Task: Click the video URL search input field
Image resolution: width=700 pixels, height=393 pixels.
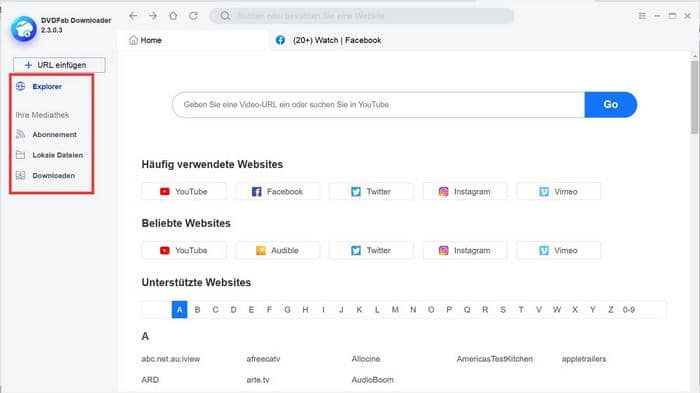Action: pos(379,105)
